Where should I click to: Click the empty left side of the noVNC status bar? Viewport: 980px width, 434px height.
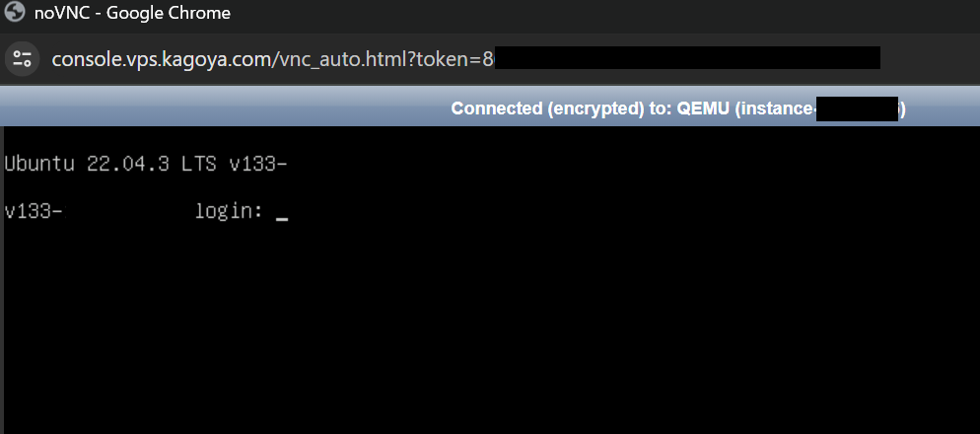pyautogui.click(x=197, y=108)
